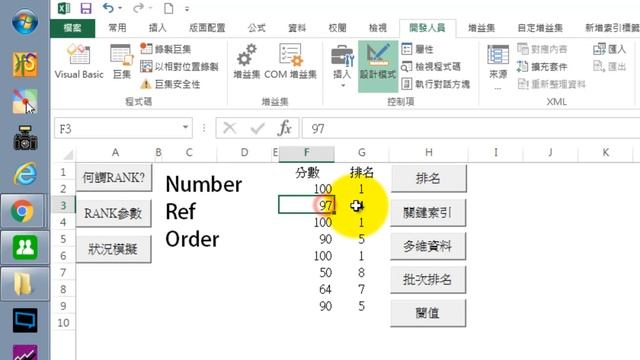Switch to the Add-ins (增益集) ribbon tab

pyautogui.click(x=481, y=28)
